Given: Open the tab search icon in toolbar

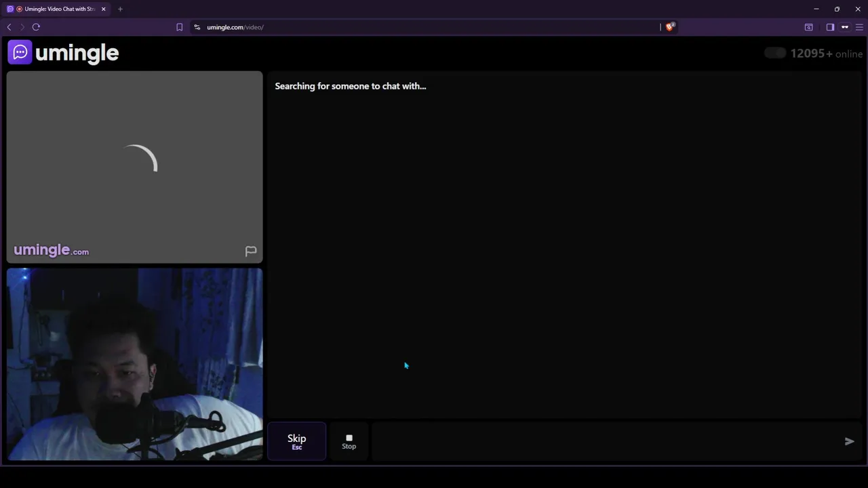Looking at the screenshot, I should [808, 27].
